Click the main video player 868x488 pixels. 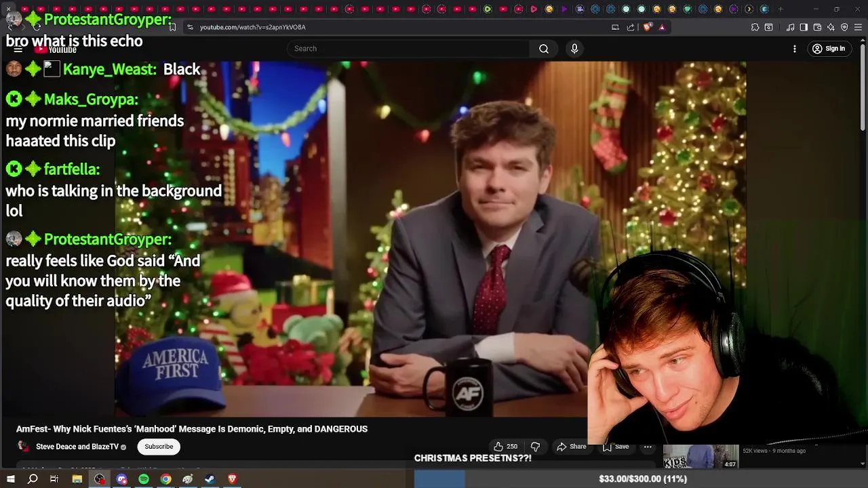(x=431, y=239)
